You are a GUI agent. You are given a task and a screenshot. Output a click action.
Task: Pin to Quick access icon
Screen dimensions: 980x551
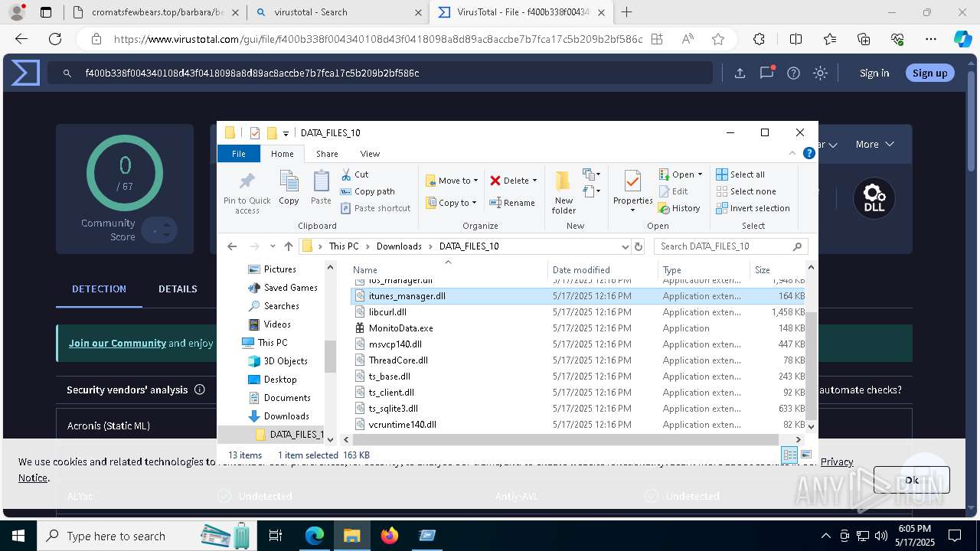click(x=247, y=181)
